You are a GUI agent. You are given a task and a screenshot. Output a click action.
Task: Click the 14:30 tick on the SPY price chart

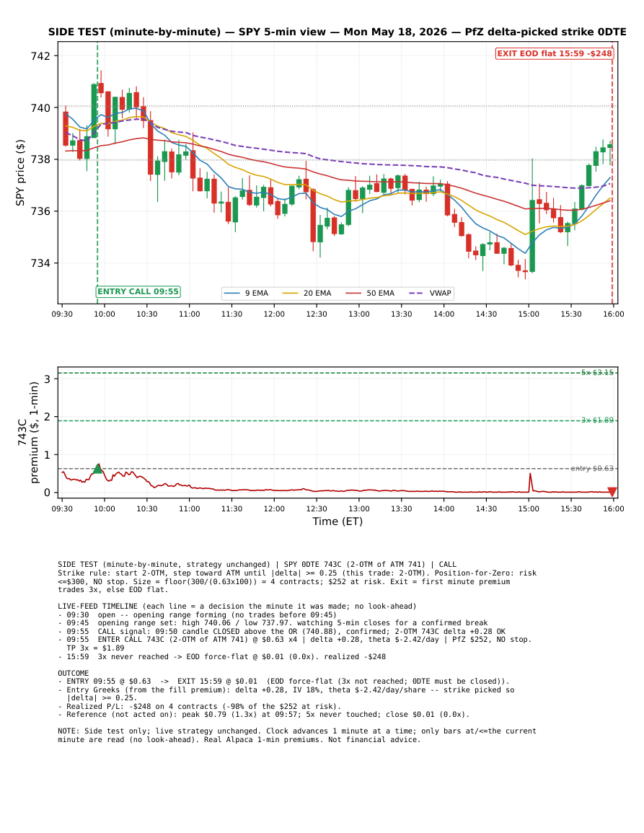click(486, 314)
